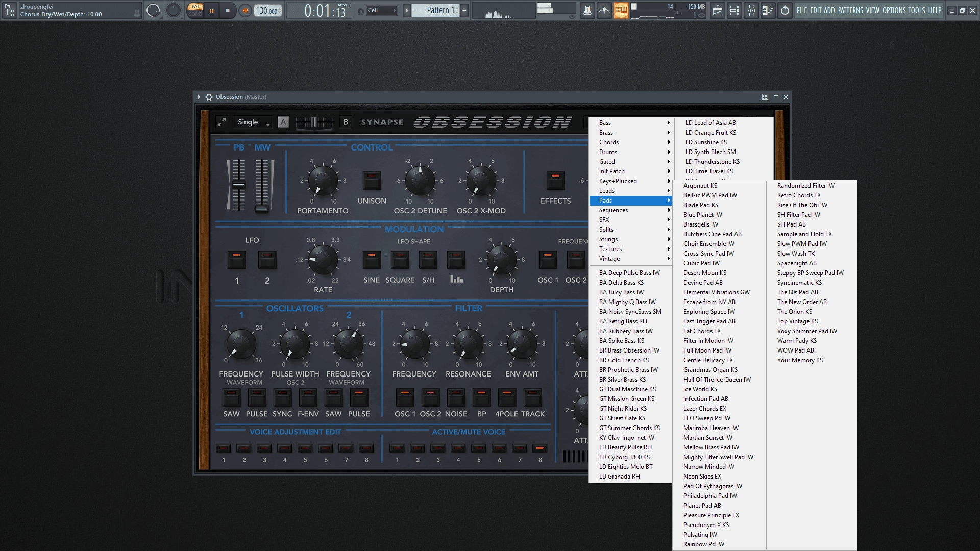Screen dimensions: 980x551
Task: Open the Playlist window icon
Action: [717, 10]
